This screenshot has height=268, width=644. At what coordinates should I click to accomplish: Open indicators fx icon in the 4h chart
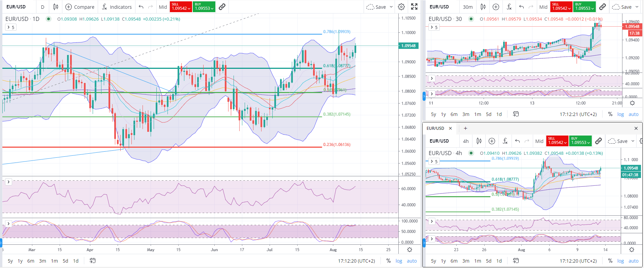[x=505, y=141]
